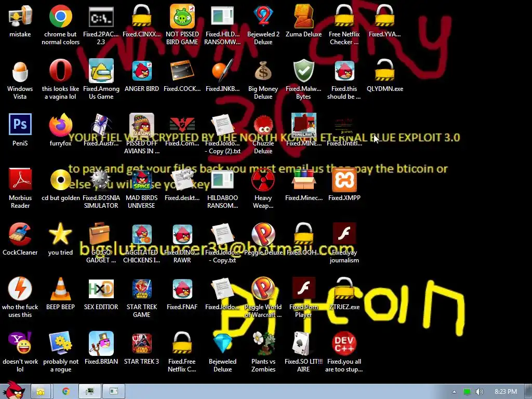Select the Fixed.Minec... bookshelf box icon
This screenshot has height=399, width=532.
tap(303, 180)
